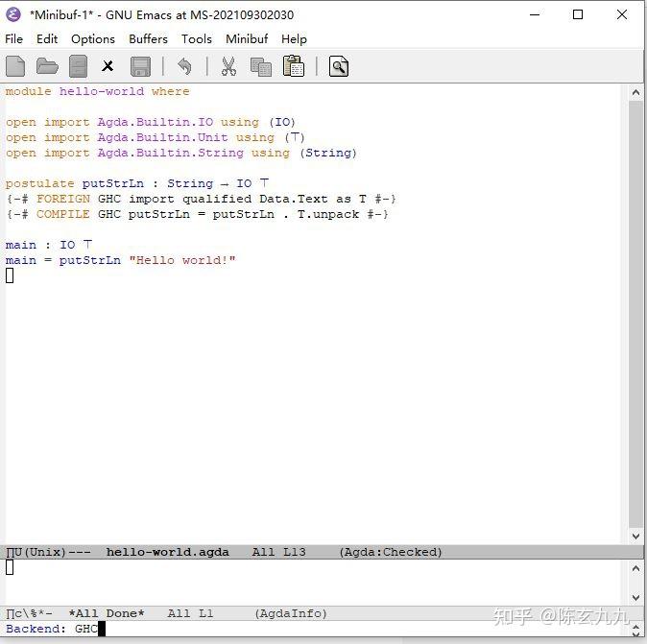Click the Copy toolbar icon
This screenshot has width=647, height=644.
pyautogui.click(x=261, y=67)
